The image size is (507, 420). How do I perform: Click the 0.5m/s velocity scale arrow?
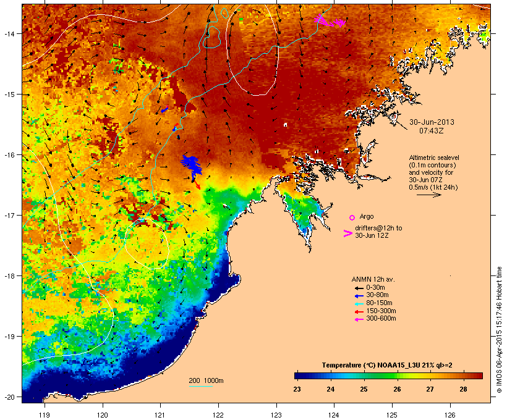428,195
